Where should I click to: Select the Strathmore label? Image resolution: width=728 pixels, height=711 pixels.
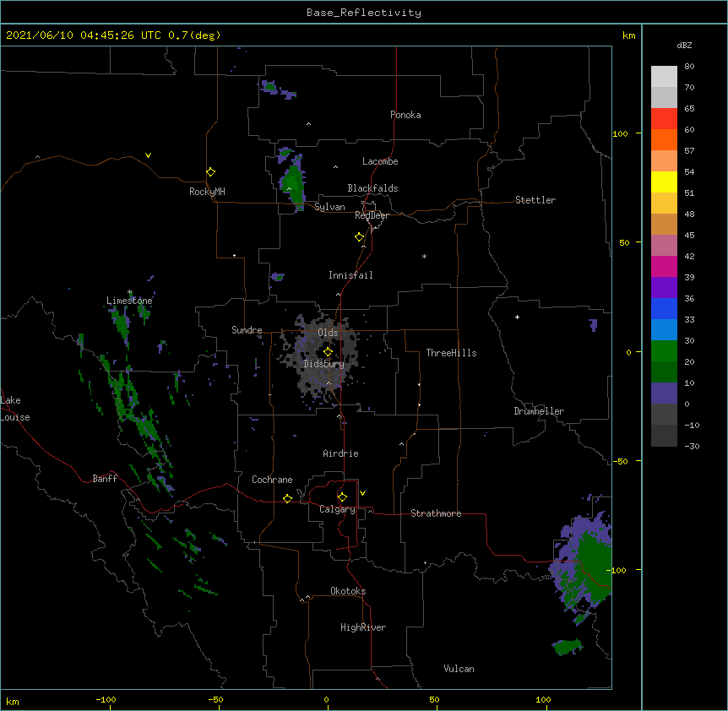pyautogui.click(x=436, y=513)
